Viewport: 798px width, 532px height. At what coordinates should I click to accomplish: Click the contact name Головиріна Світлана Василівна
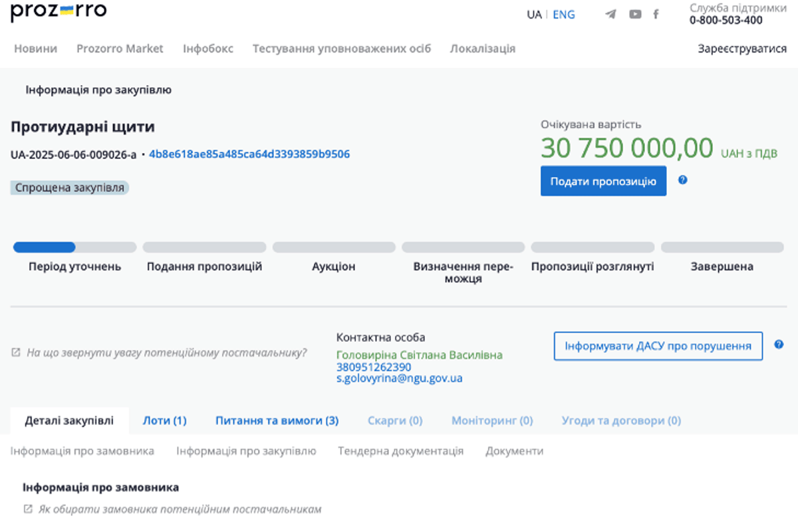[x=420, y=355]
